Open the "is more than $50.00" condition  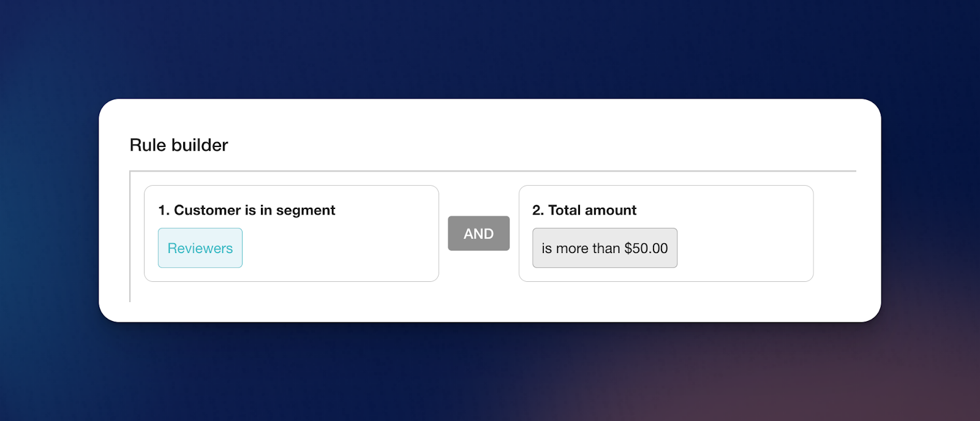[605, 248]
